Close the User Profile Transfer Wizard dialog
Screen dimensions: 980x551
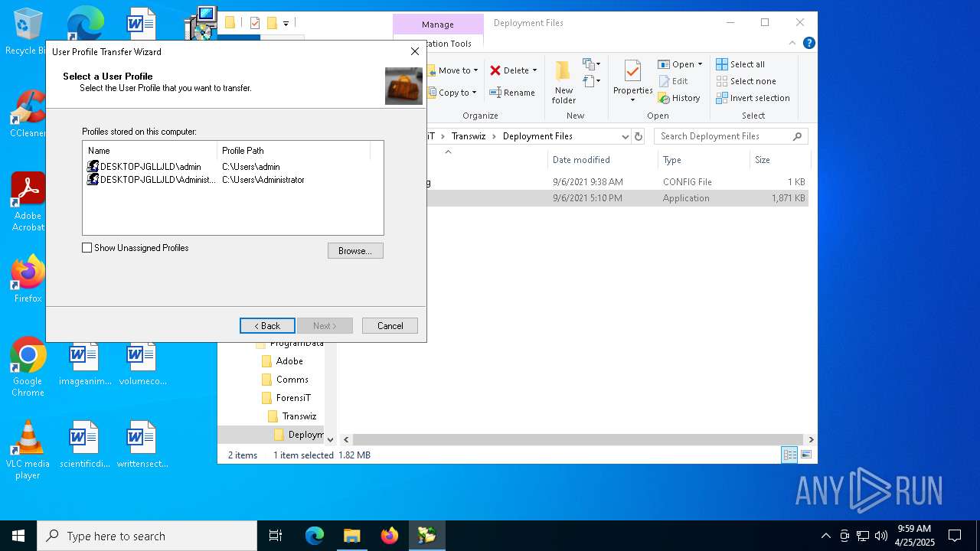(415, 51)
